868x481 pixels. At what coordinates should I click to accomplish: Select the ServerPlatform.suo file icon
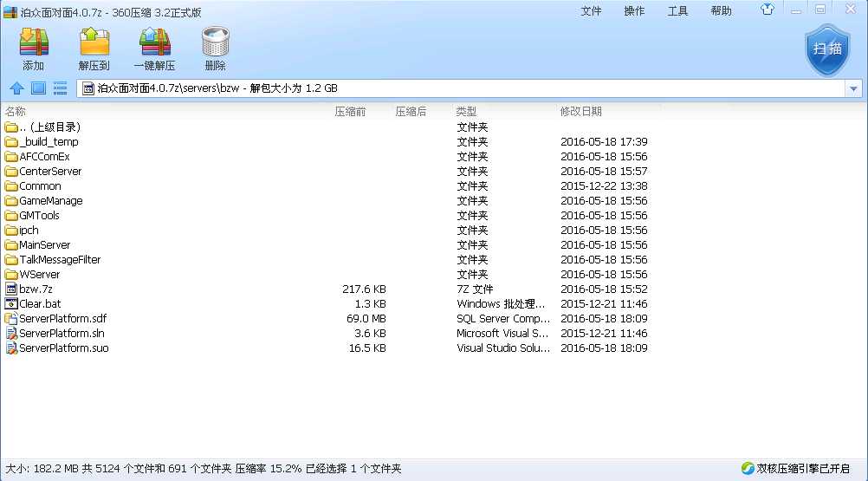point(11,348)
